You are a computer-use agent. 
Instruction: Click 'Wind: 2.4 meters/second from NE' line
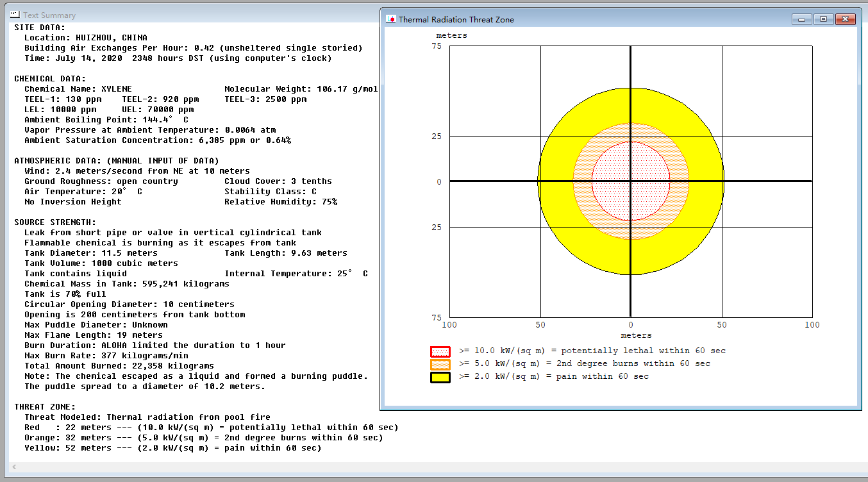137,171
